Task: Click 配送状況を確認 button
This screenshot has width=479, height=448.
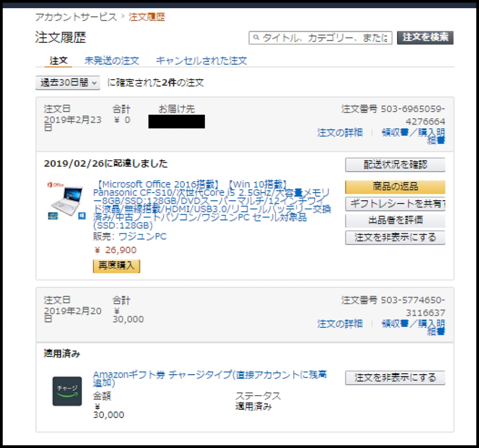Action: coord(395,165)
